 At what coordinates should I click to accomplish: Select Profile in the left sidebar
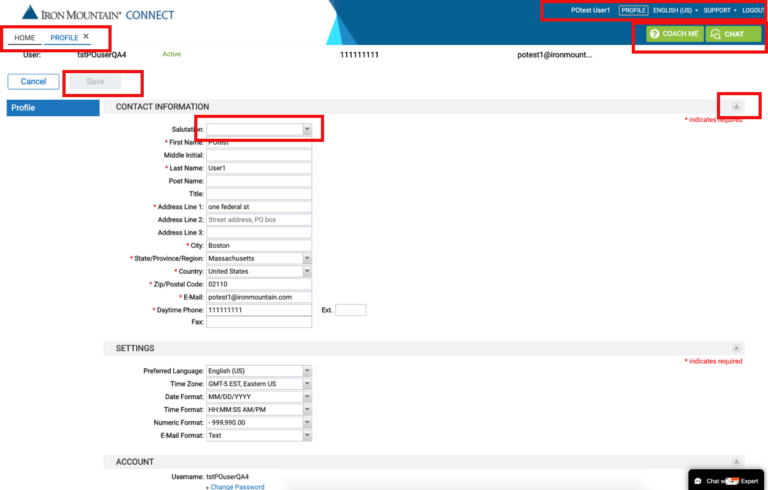[50, 107]
